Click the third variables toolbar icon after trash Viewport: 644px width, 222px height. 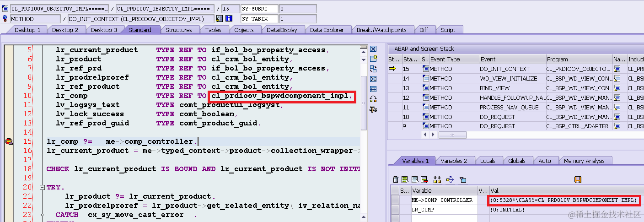415,179
